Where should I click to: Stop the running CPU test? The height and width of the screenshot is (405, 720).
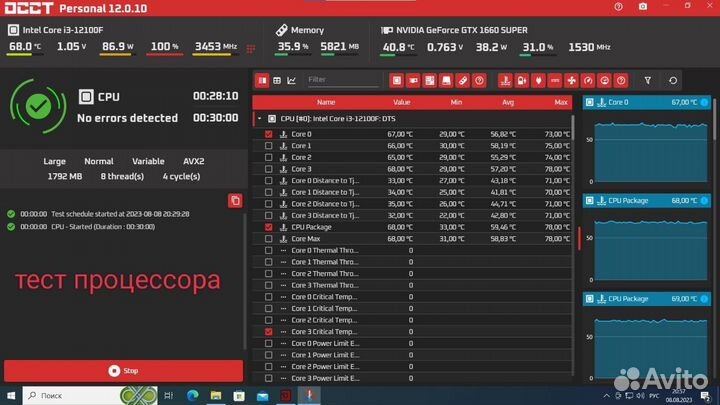click(124, 371)
